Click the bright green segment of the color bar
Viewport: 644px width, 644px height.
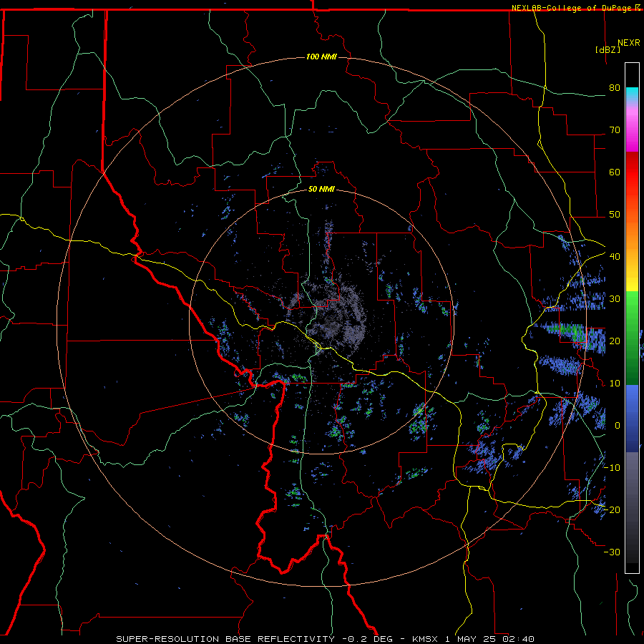pyautogui.click(x=632, y=306)
